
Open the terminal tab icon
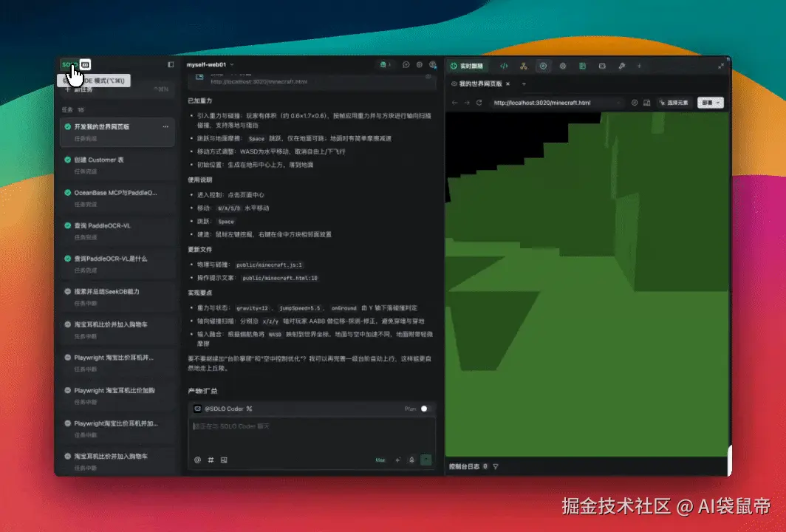(602, 66)
